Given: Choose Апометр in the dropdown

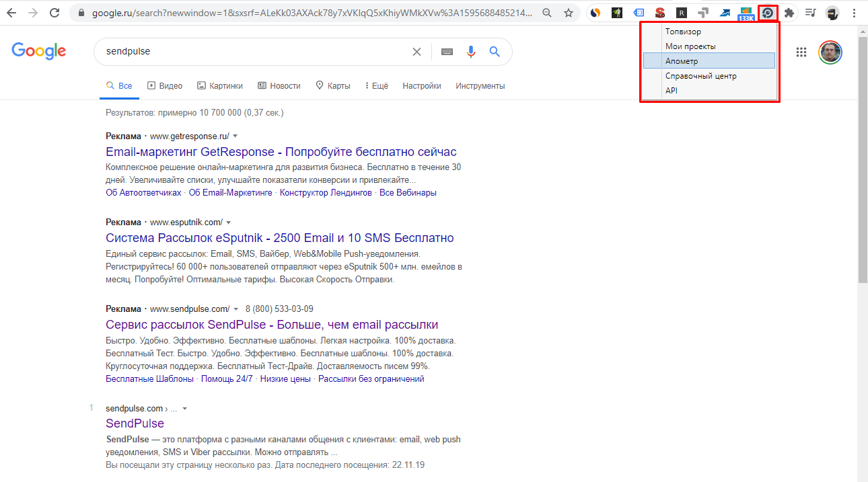Looking at the screenshot, I should tap(709, 61).
